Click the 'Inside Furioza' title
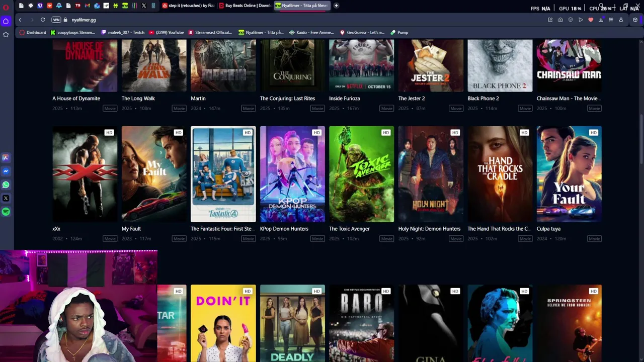 [344, 99]
